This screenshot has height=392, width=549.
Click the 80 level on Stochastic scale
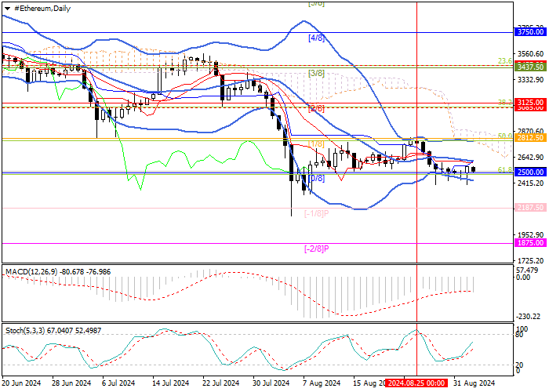pyautogui.click(x=520, y=335)
